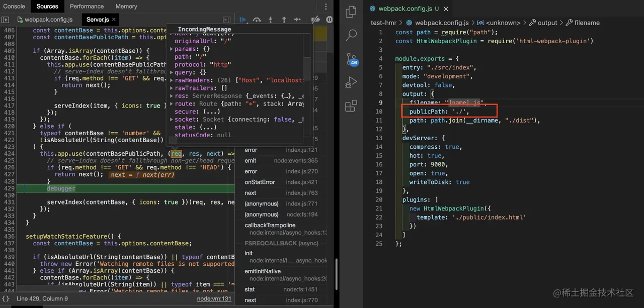Screen dimensions: 644x308
Task: Click the debugger statement on line 429
Action: coord(61,188)
